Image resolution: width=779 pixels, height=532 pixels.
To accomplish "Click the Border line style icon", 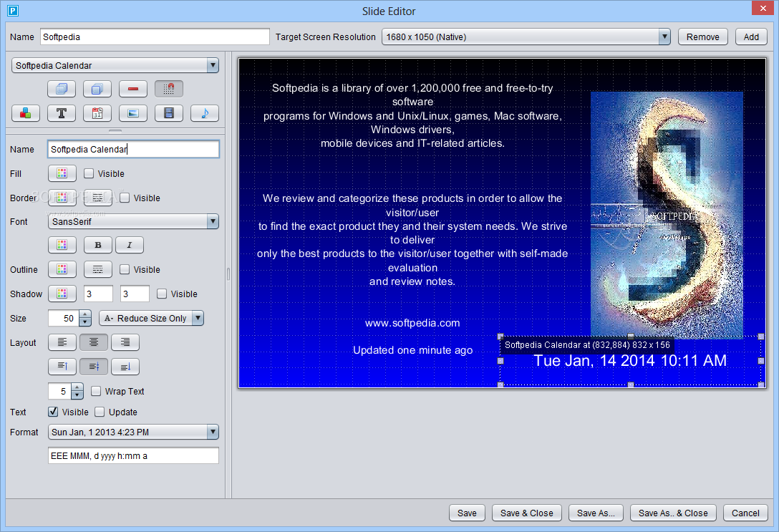I will coord(98,198).
